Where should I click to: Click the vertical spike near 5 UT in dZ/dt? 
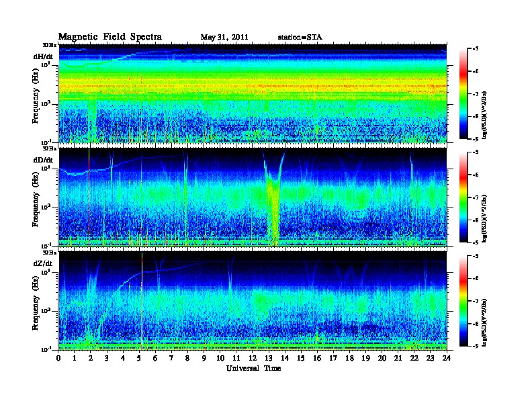coord(142,300)
